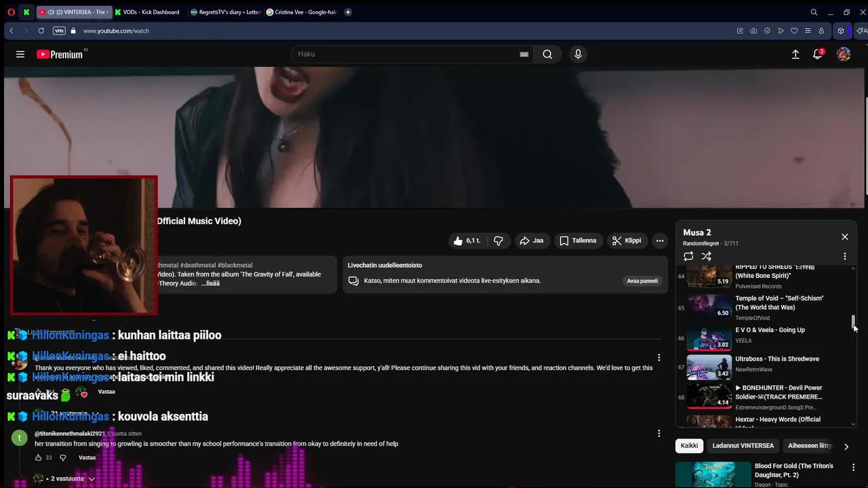Open the YouTube account avatar menu
The image size is (868, 488).
(844, 54)
